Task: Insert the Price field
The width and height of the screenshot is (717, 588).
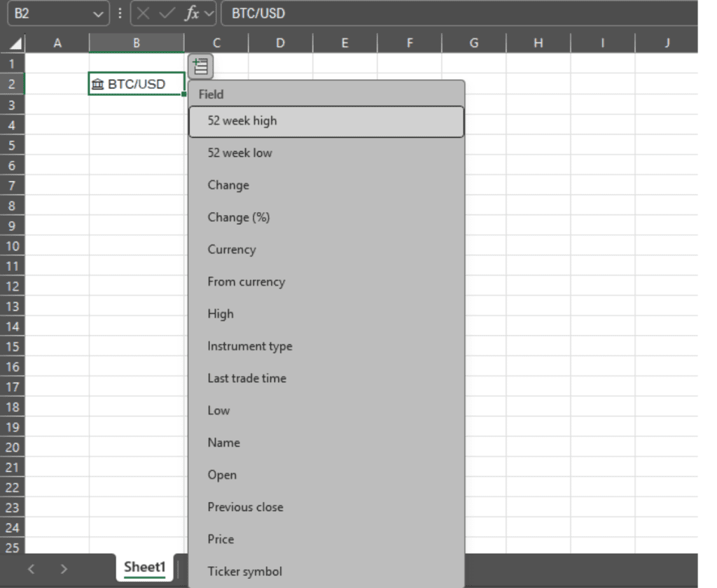Action: 221,539
